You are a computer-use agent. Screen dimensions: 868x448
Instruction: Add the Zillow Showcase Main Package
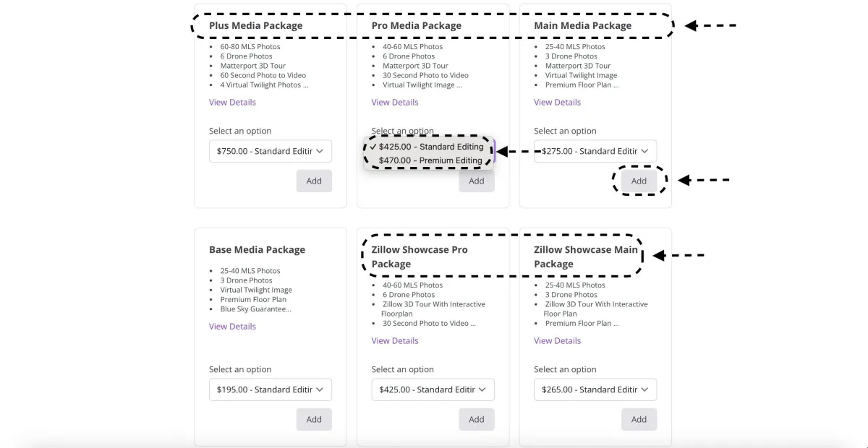pyautogui.click(x=639, y=419)
